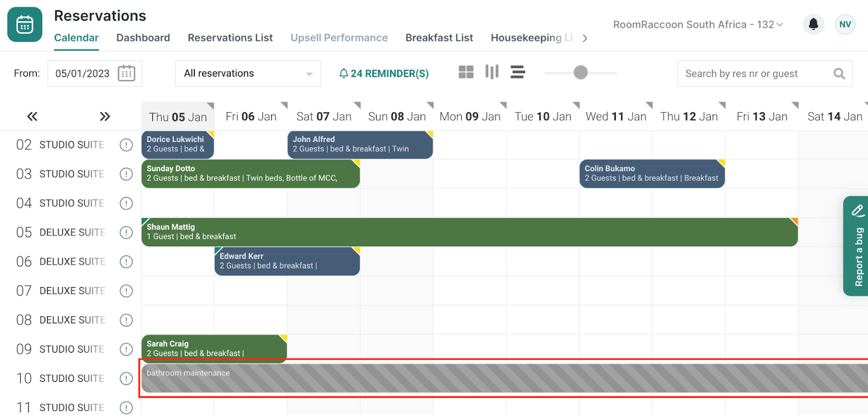
Task: Expand RoomRaccoon South Africa property selector
Action: [698, 24]
